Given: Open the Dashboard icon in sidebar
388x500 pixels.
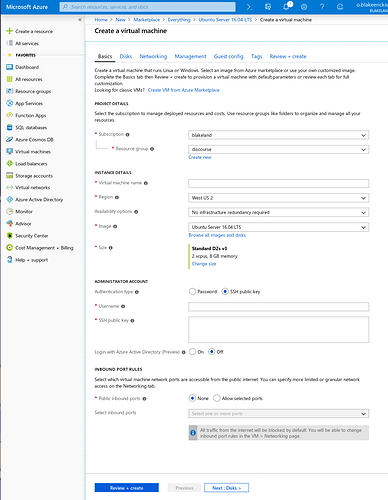Looking at the screenshot, I should coord(10,67).
